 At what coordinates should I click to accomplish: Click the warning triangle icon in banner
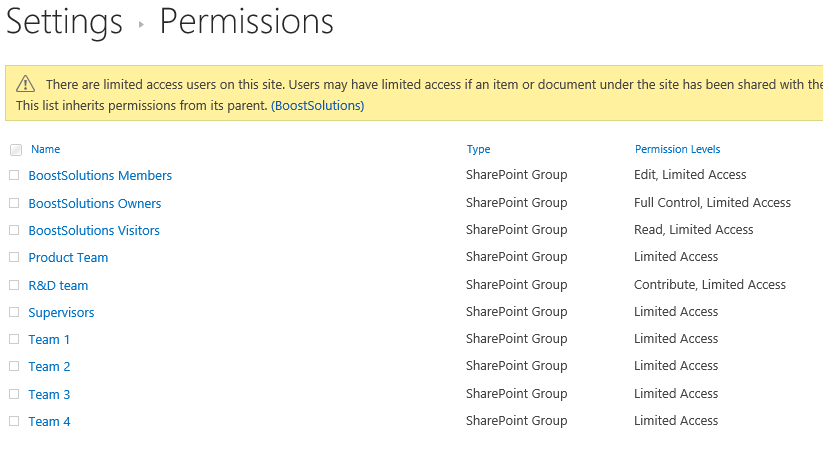click(25, 84)
